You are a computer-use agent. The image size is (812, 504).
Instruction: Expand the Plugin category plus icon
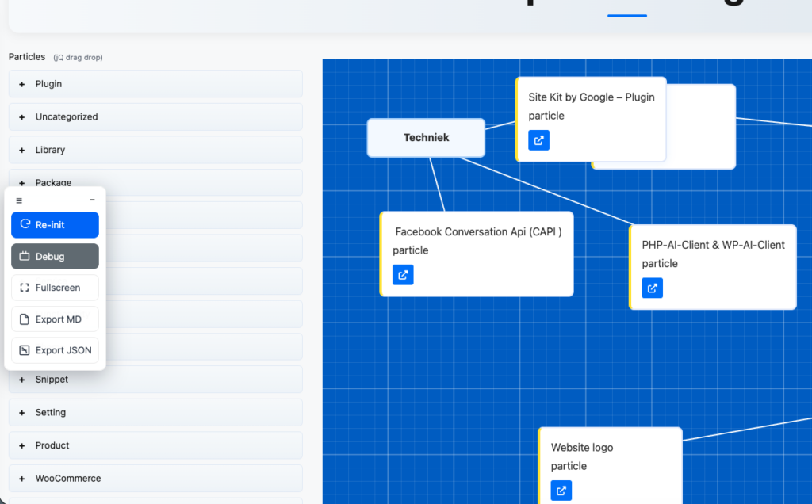click(22, 84)
